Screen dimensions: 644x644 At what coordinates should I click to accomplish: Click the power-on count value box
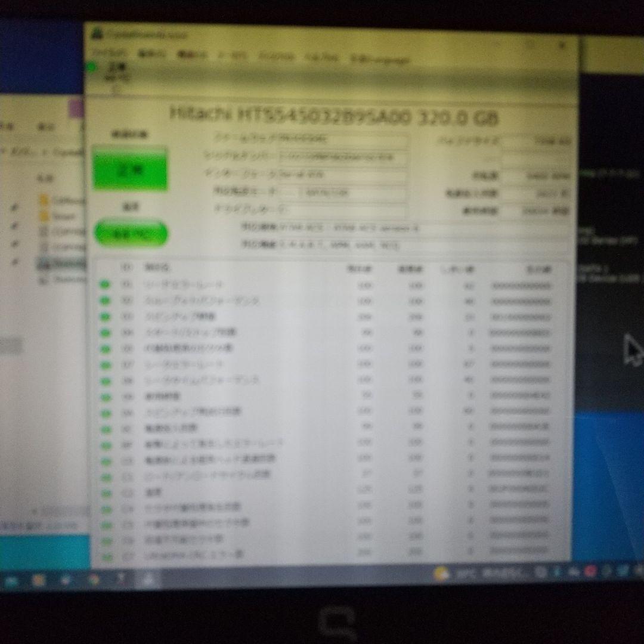coord(537,193)
